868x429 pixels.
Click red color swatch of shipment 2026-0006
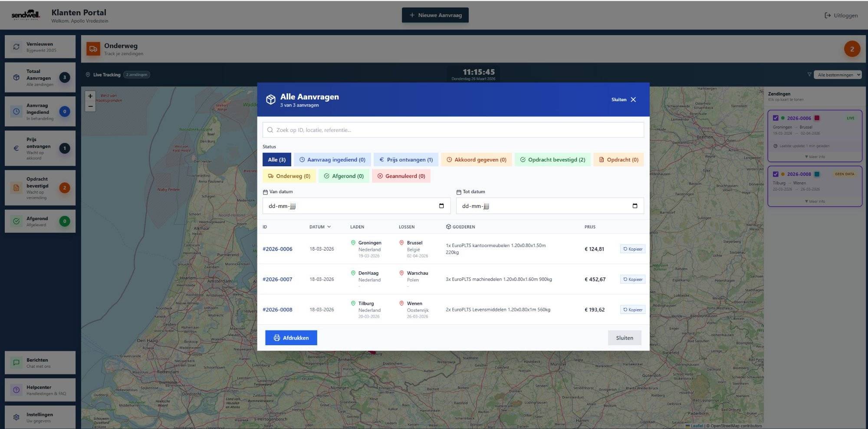(x=817, y=118)
